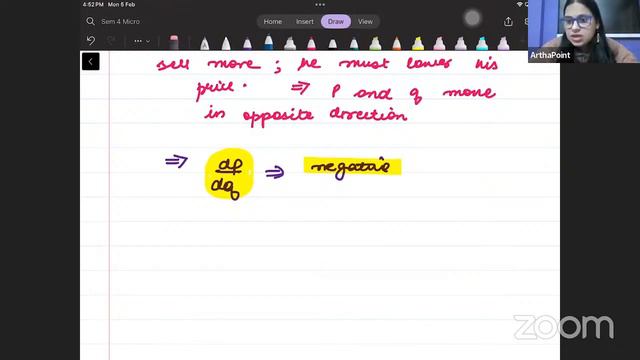Tap the highlighted word negative
640x360 pixels.
point(352,167)
